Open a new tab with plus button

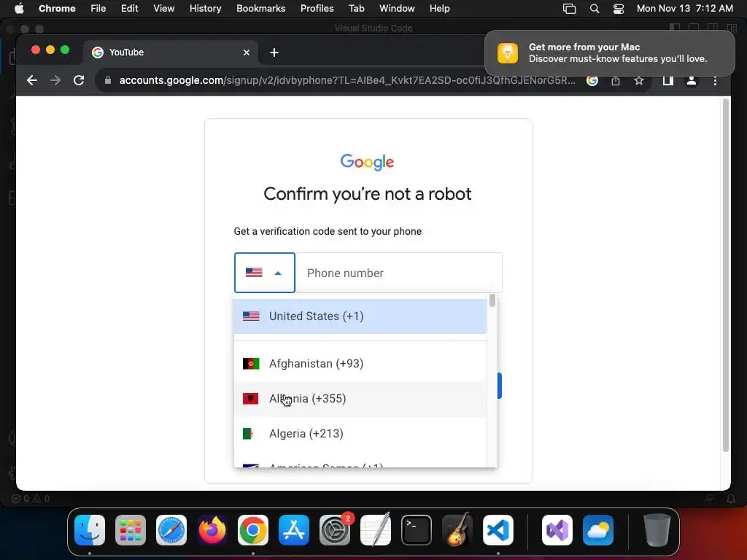coord(274,52)
